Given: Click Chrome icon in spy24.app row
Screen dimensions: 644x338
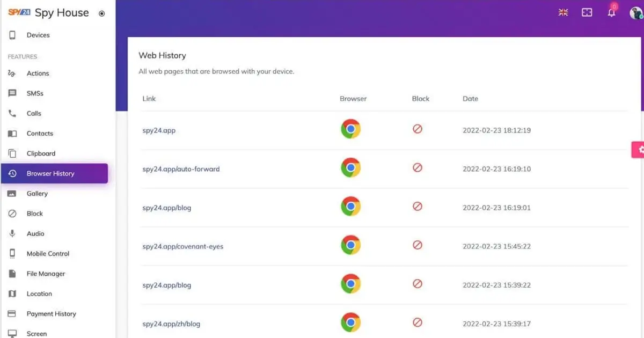Looking at the screenshot, I should 350,129.
